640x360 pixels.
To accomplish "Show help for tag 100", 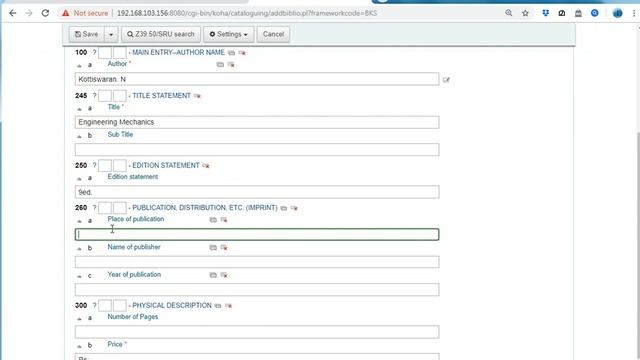I will pyautogui.click(x=94, y=52).
